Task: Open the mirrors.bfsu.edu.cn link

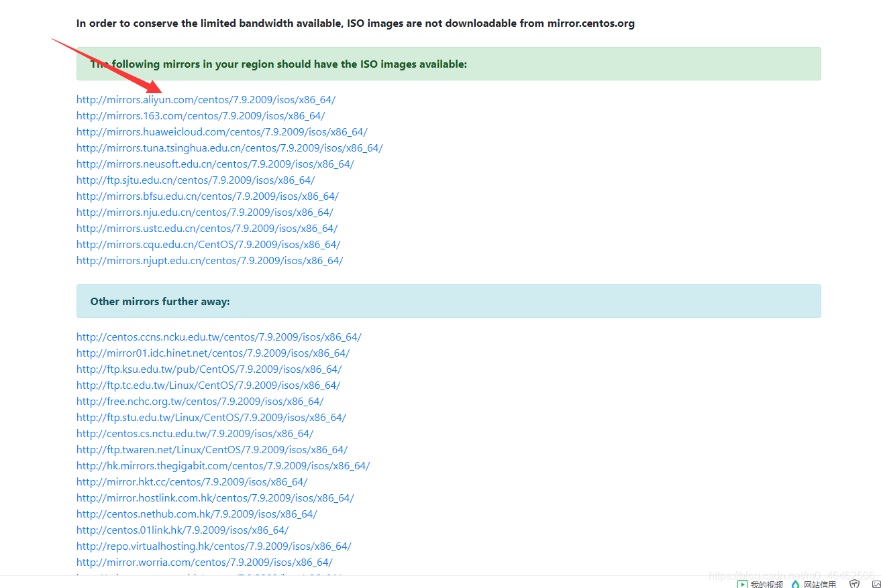Action: (x=207, y=196)
